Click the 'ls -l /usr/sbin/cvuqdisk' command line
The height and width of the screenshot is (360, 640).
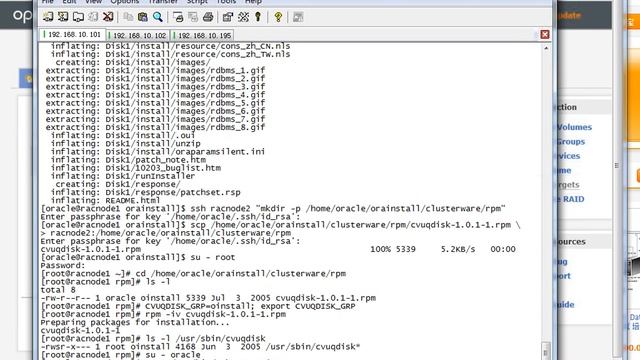click(x=153, y=338)
